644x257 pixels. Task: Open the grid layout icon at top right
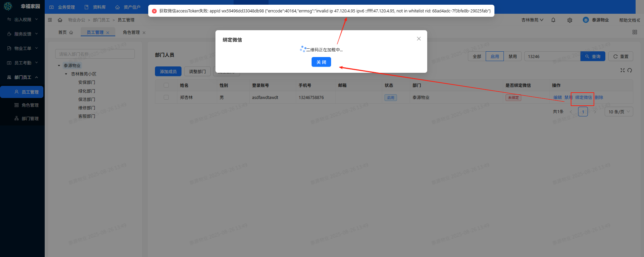[x=635, y=32]
